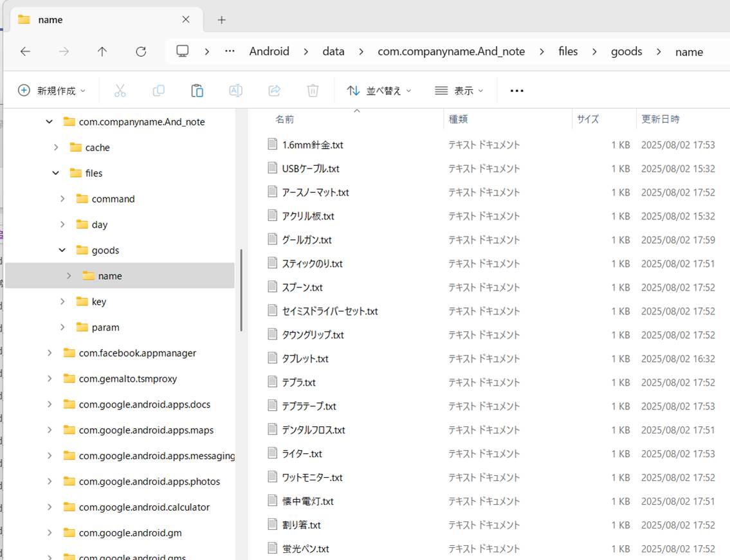Screen dimensions: 730x560
Task: Click the files segment in address breadcrumb
Action: [568, 51]
